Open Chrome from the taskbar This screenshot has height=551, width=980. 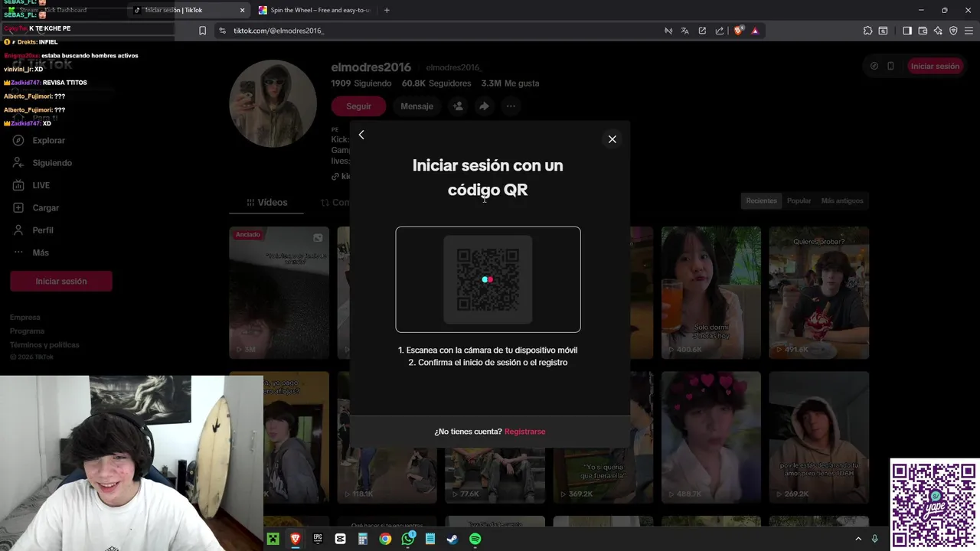[x=385, y=539]
